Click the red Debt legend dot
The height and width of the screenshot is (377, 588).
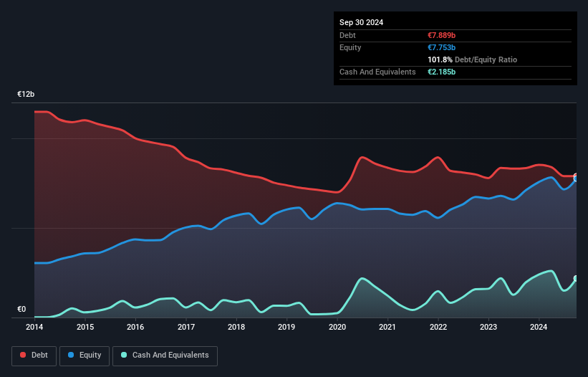[23, 355]
